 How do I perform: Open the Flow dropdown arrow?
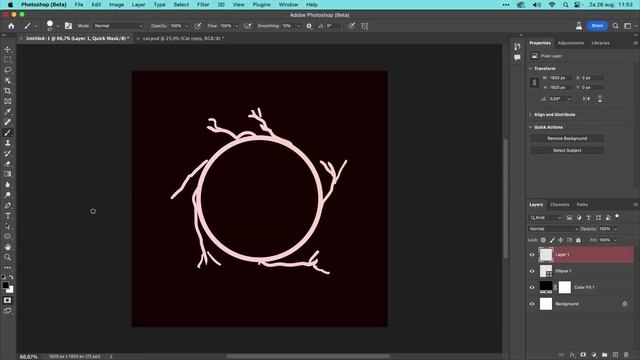coord(236,26)
